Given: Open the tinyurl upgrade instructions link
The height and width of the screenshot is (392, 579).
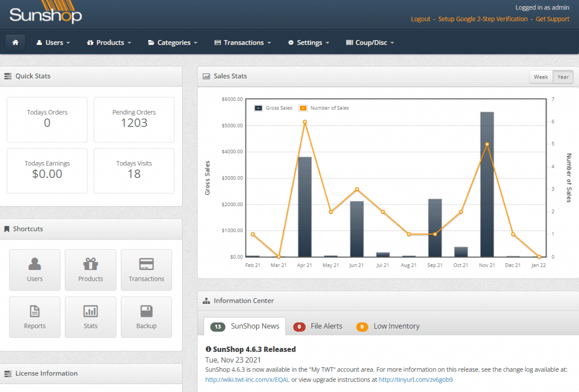Looking at the screenshot, I should pyautogui.click(x=416, y=380).
